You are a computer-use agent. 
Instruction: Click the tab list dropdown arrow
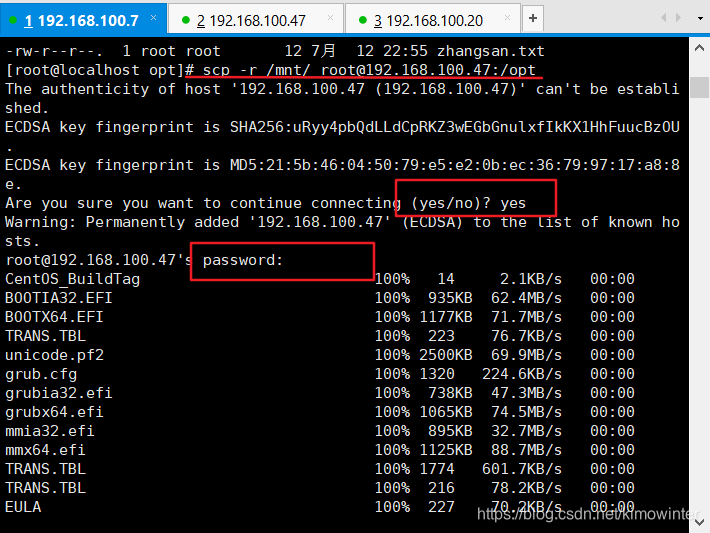tap(700, 19)
